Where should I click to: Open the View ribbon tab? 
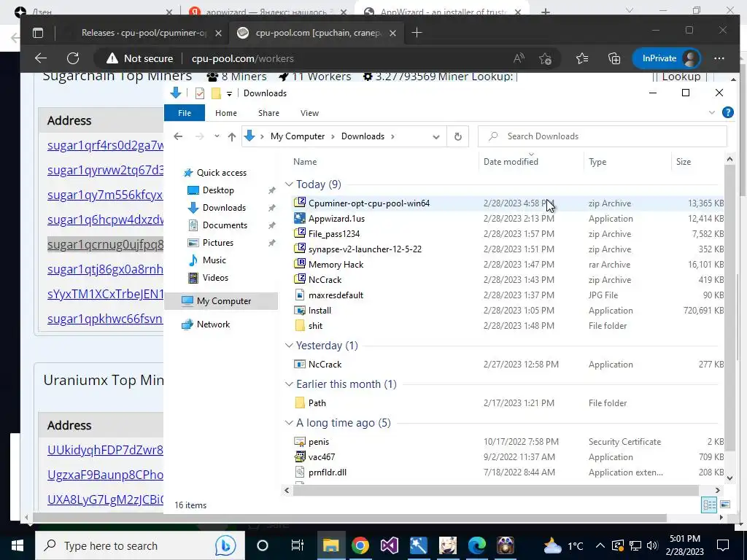click(309, 113)
